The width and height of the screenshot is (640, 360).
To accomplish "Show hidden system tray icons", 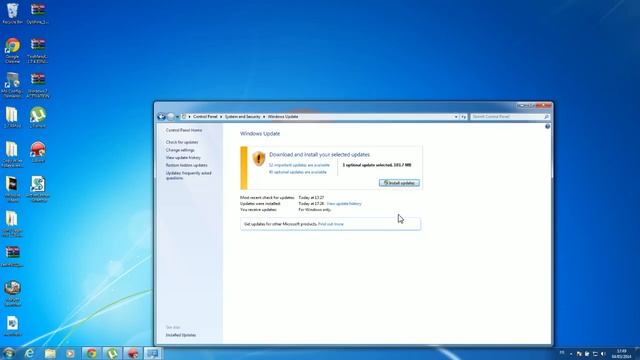I will pos(571,354).
